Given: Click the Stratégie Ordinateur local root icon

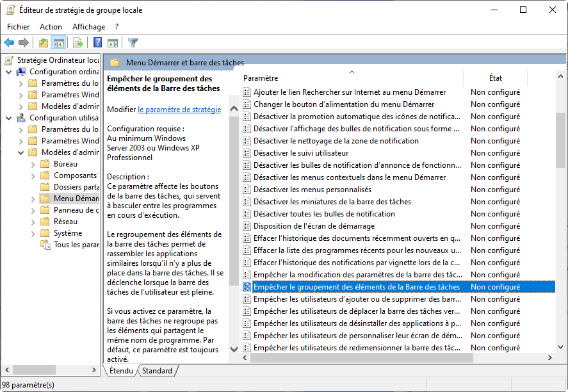Looking at the screenshot, I should [9, 60].
